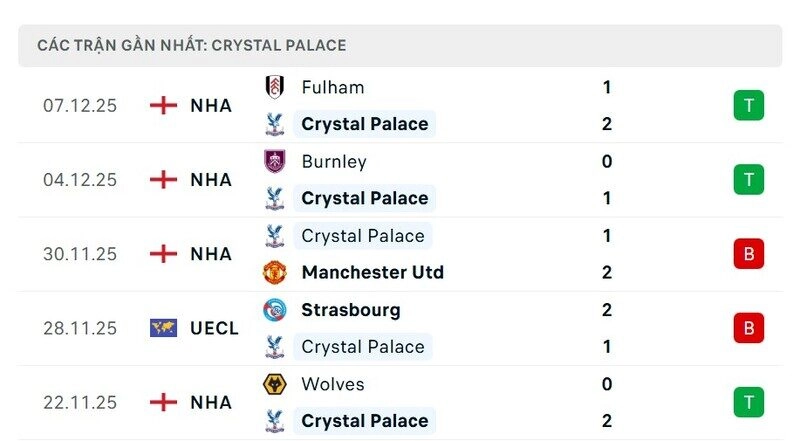The width and height of the screenshot is (800, 441).
Task: Click the UECL competition label
Action: pos(214,328)
